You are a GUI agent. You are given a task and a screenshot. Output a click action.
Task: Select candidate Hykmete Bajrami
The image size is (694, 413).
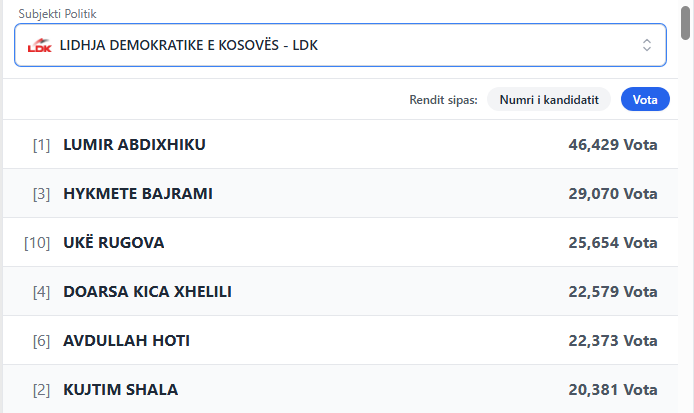137,193
